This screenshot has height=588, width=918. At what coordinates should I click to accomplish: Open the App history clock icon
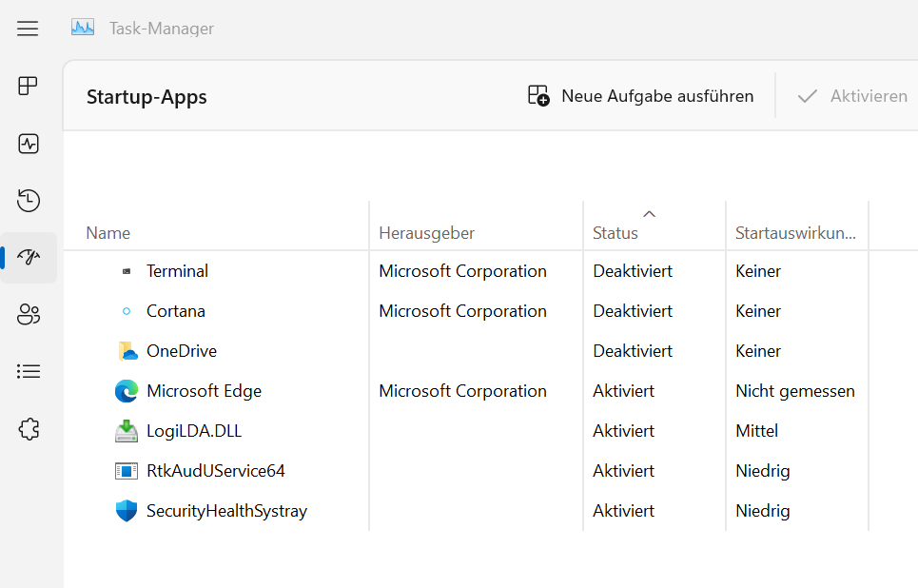pos(29,201)
